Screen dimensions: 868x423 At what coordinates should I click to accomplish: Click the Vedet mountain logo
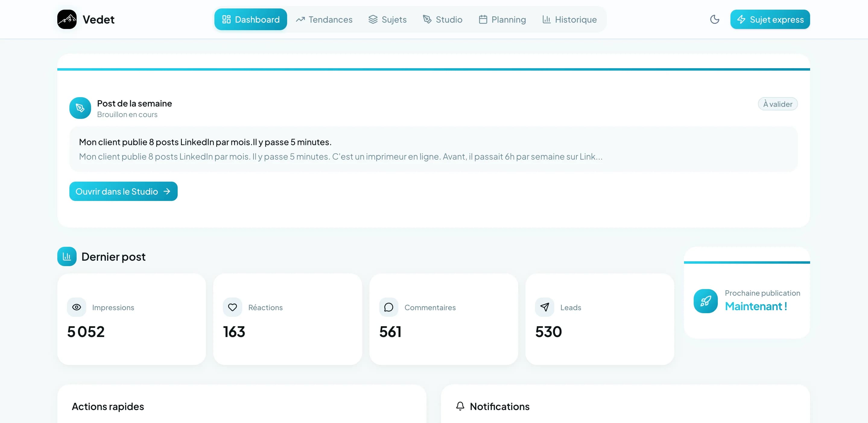(67, 19)
